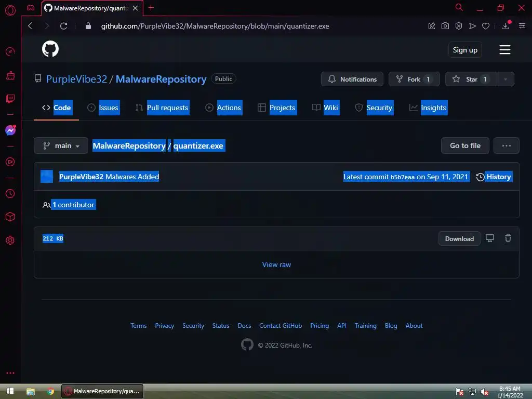
Task: Open the edit page pencil icon in address bar
Action: (432, 26)
